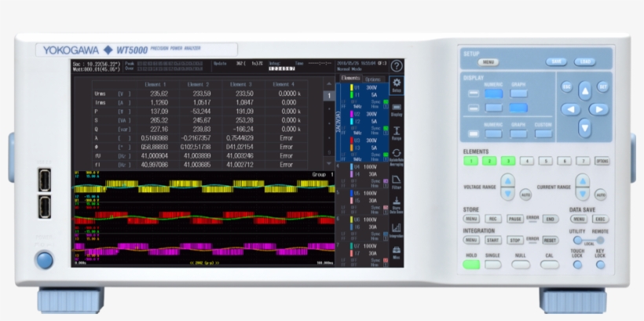This screenshot has height=321, width=644.
Task: Open the STORE MENU key
Action: [471, 219]
